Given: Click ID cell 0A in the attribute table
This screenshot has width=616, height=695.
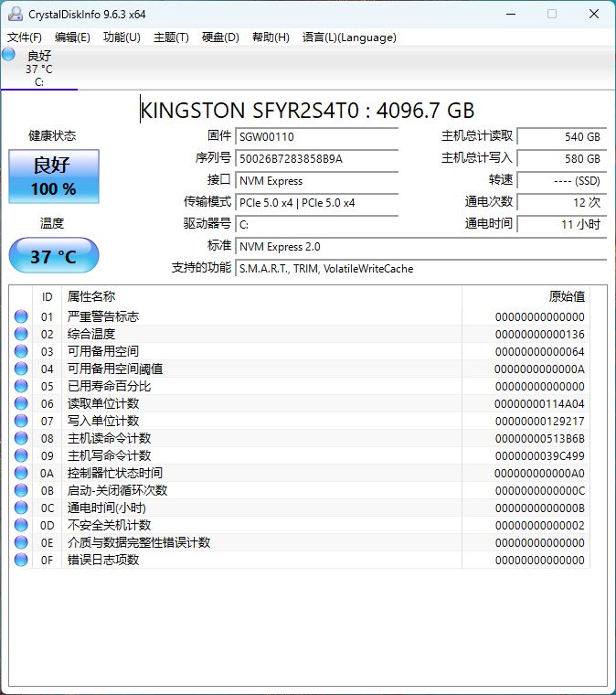Looking at the screenshot, I should point(47,474).
